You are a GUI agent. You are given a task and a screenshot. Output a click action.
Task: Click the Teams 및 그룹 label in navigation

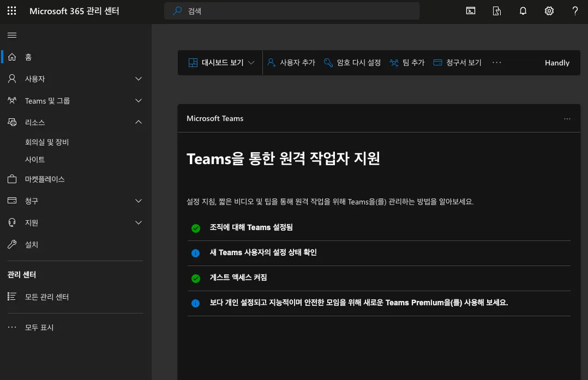click(x=47, y=100)
